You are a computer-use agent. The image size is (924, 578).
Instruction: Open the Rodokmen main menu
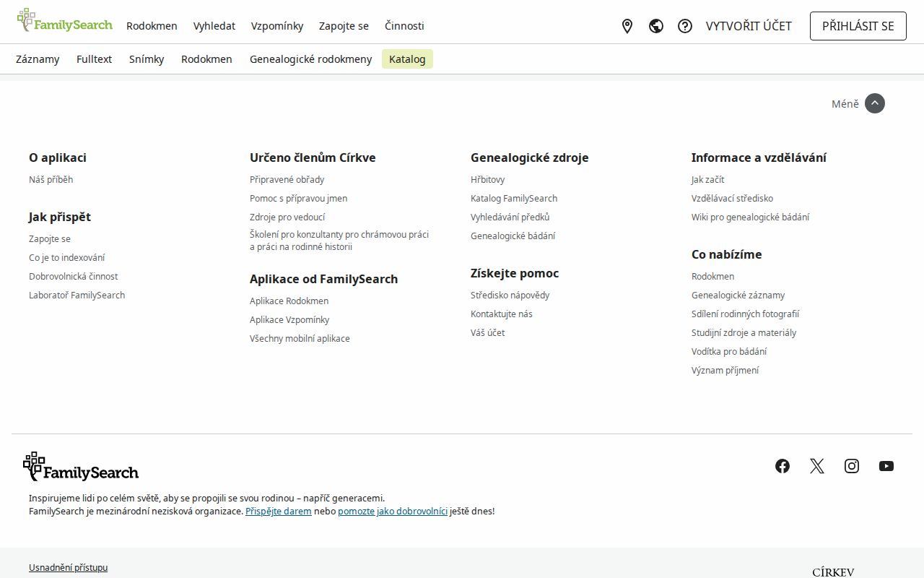152,26
